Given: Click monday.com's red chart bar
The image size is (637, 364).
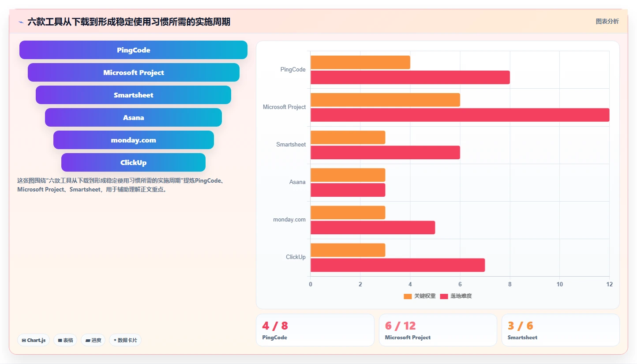Looking at the screenshot, I should pos(373,227).
